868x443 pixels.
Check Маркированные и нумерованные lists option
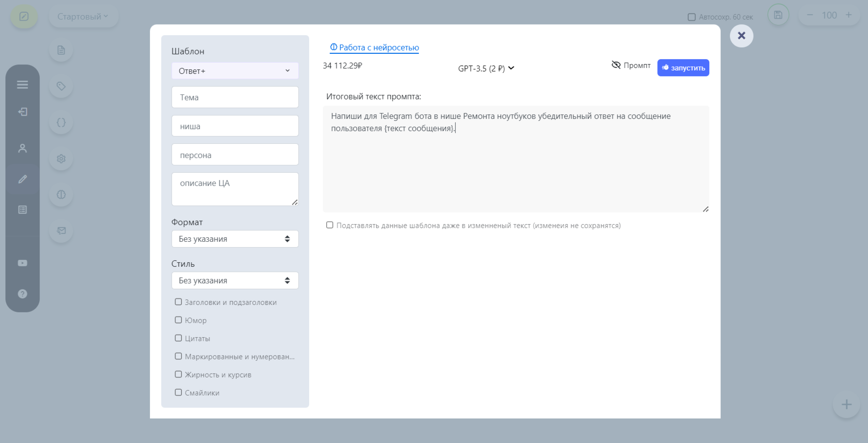pos(178,356)
